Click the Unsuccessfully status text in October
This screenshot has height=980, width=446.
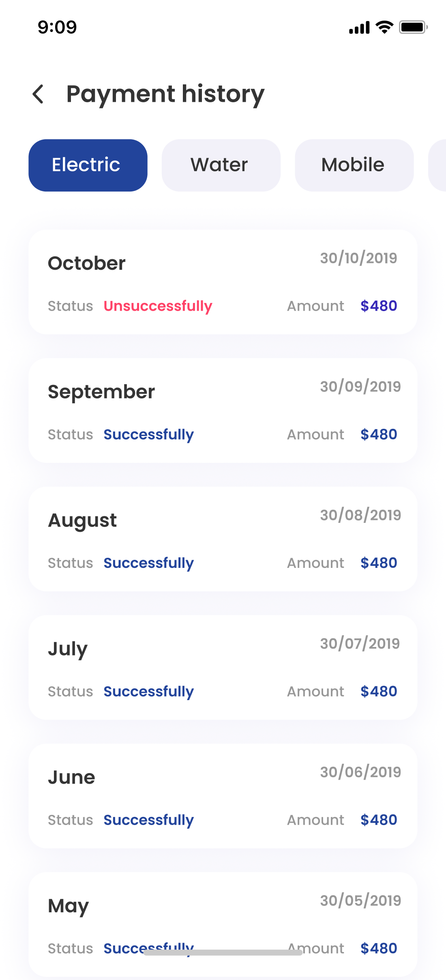pyautogui.click(x=158, y=306)
